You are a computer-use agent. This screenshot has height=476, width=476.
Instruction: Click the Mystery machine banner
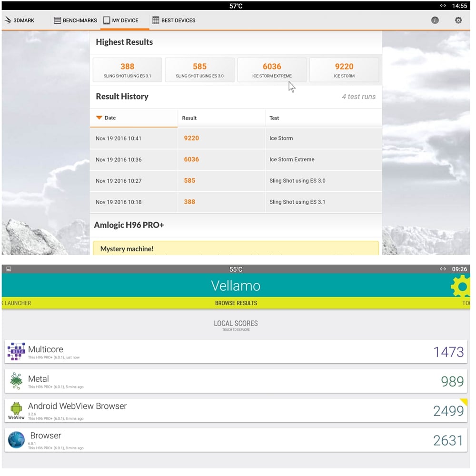point(236,249)
